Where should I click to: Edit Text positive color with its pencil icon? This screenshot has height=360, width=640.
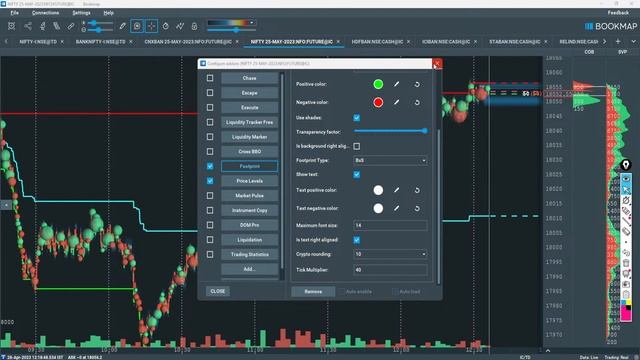click(396, 190)
